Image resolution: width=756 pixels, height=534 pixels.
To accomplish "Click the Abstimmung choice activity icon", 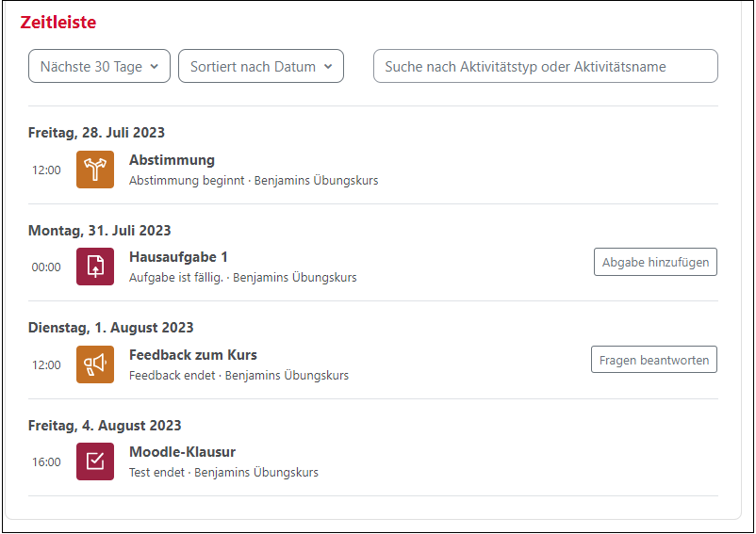I will 95,170.
